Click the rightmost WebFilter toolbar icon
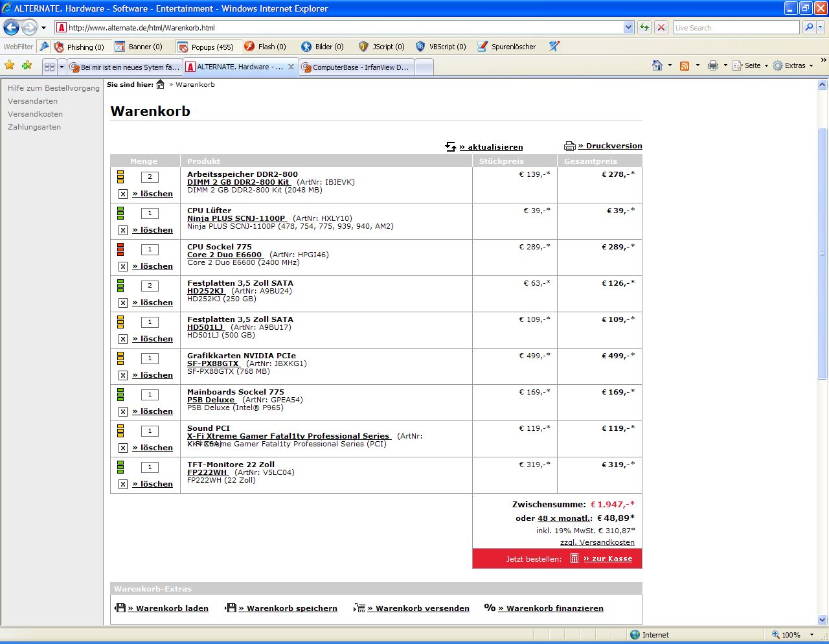 pyautogui.click(x=554, y=47)
